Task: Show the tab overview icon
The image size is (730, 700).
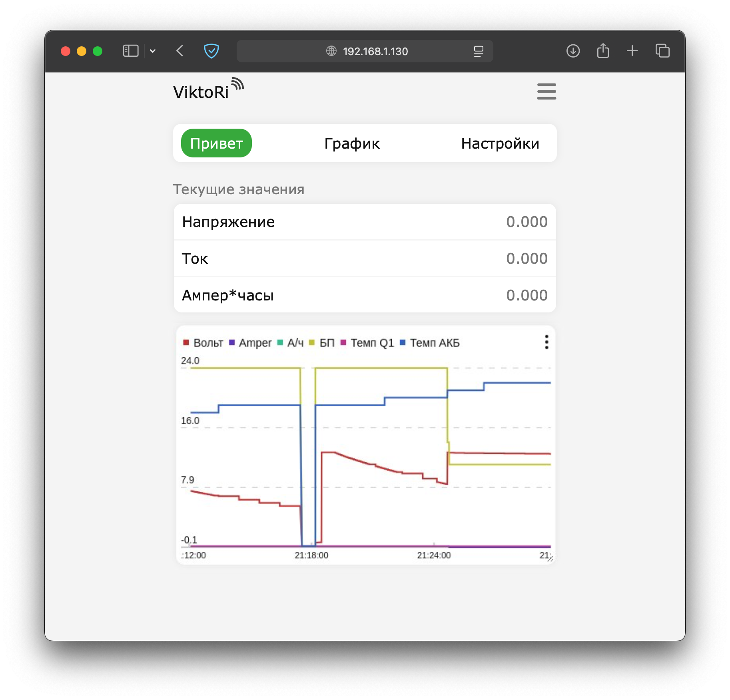Action: click(x=662, y=51)
